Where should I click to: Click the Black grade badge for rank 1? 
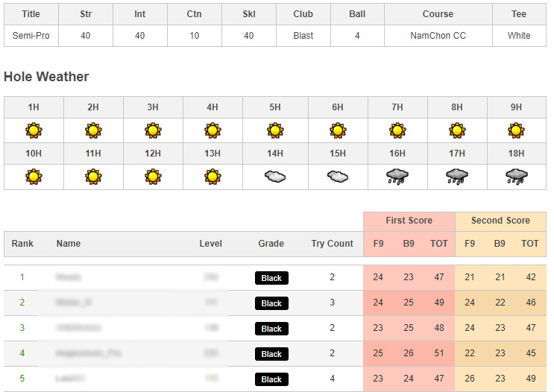tap(271, 278)
